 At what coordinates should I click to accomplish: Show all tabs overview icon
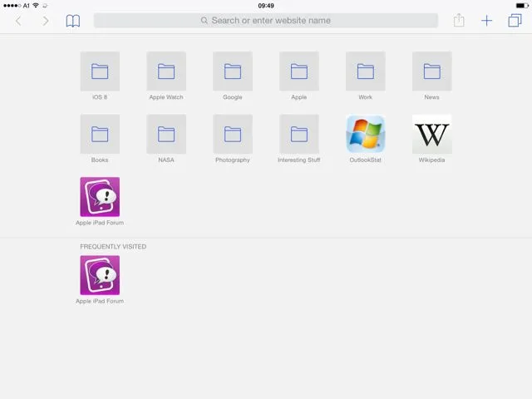point(515,20)
